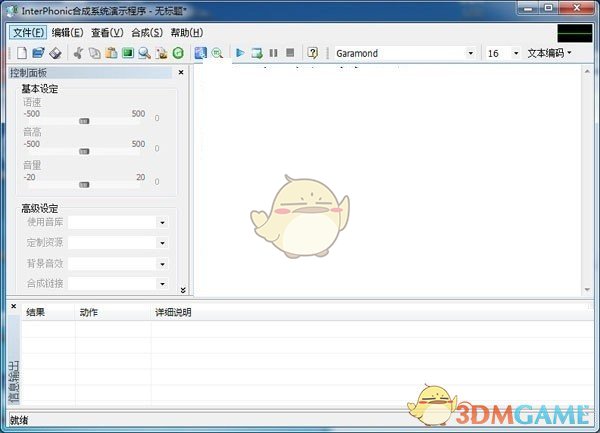Click inside the main text editing area
Screen dimensions: 600x433
(388, 180)
